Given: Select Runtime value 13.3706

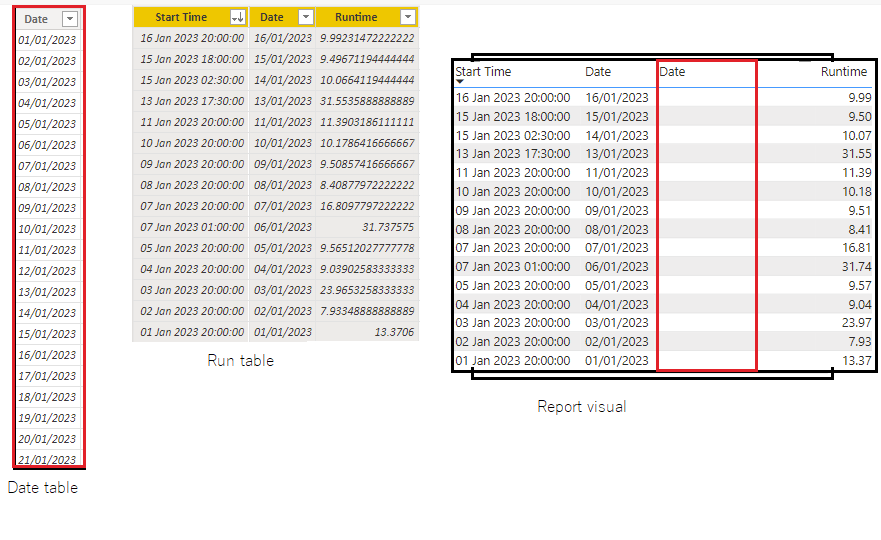Looking at the screenshot, I should (x=394, y=332).
